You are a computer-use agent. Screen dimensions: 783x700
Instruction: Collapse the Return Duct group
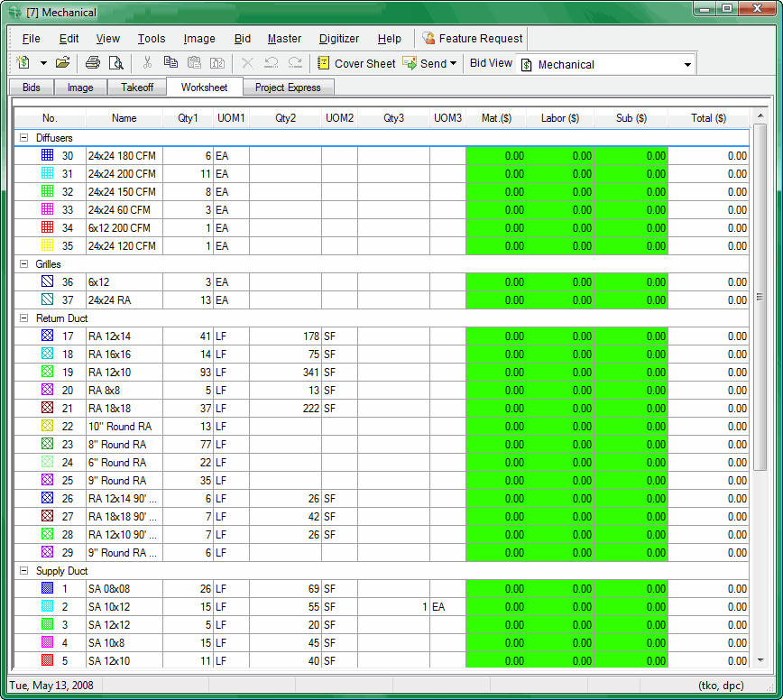[x=23, y=318]
